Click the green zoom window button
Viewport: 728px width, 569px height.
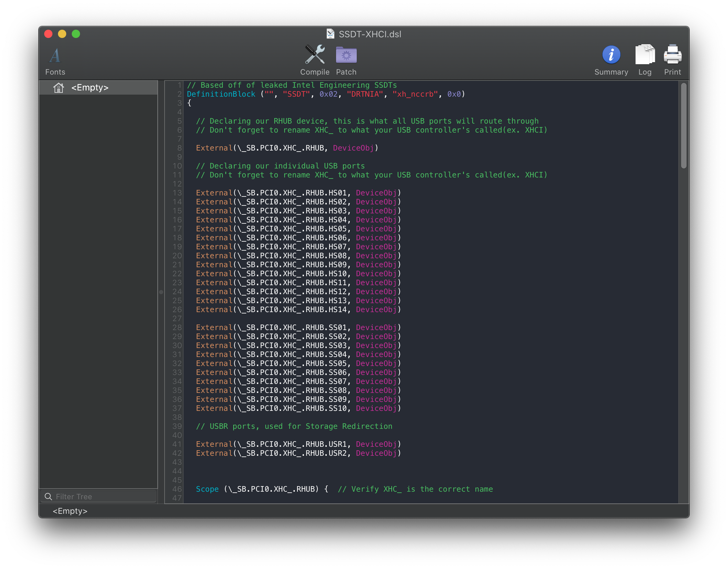point(76,34)
